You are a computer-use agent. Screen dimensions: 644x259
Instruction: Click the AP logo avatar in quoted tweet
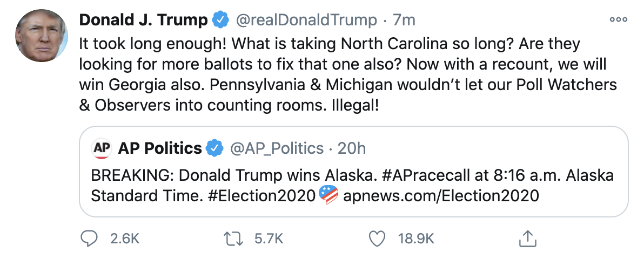click(101, 148)
